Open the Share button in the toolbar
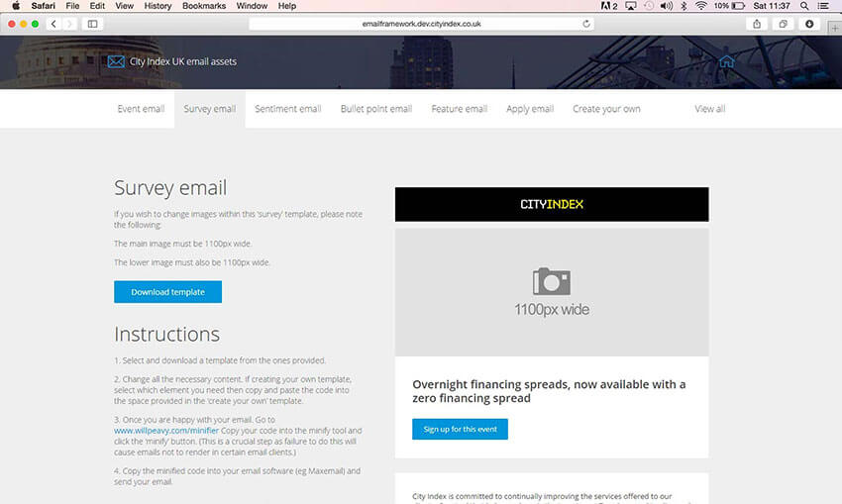 [758, 23]
